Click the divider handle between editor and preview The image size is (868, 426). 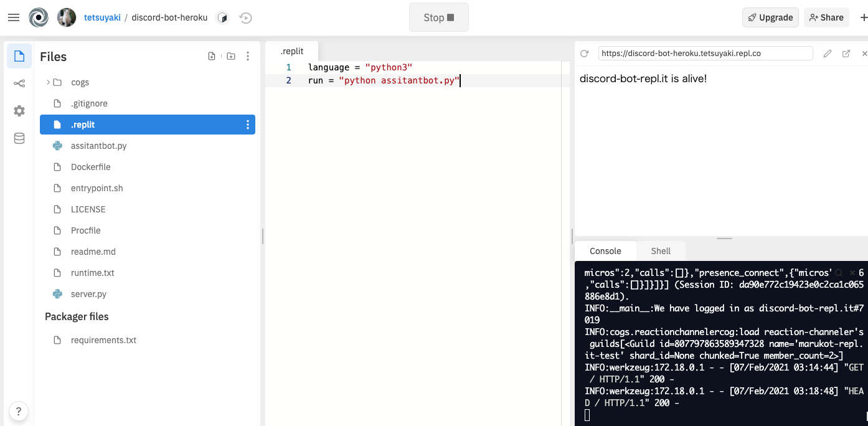(572, 236)
